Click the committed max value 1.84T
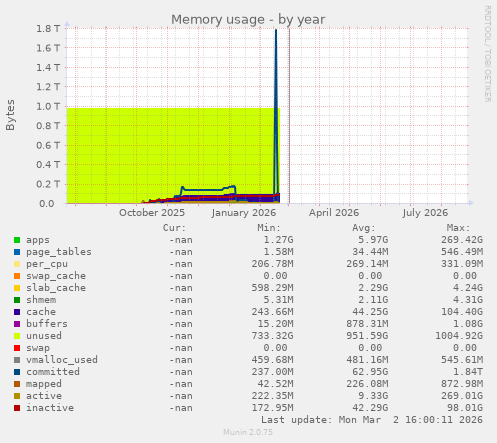The width and height of the screenshot is (497, 443). pos(468,372)
